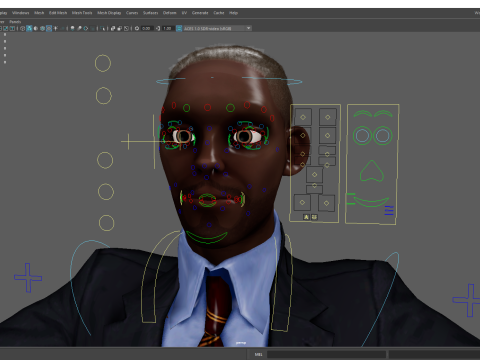The image size is (480, 360).
Task: Open the Edit Mesh menu
Action: [58, 13]
